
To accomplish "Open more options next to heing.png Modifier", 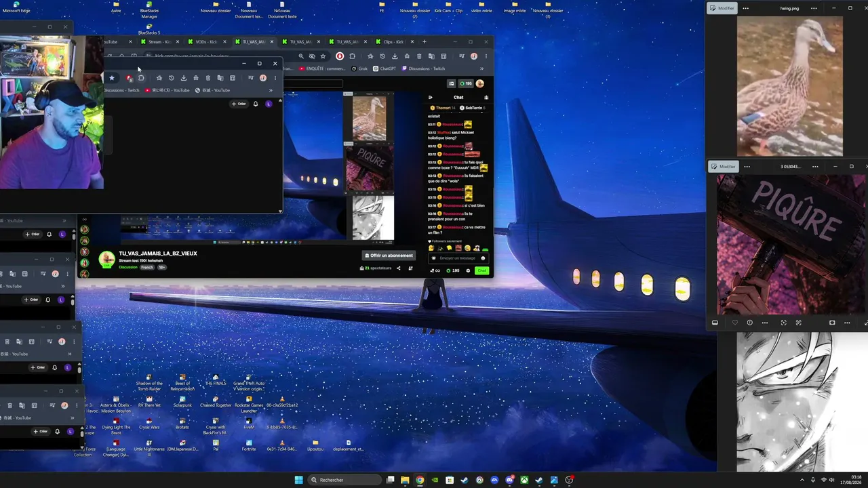I will tap(746, 8).
